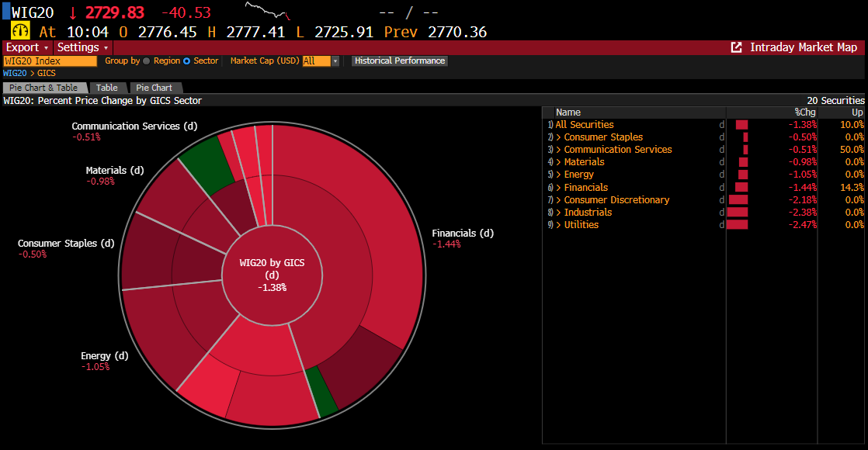868x450 pixels.
Task: Click the yellow gauge icon beside the time
Action: coord(20,31)
